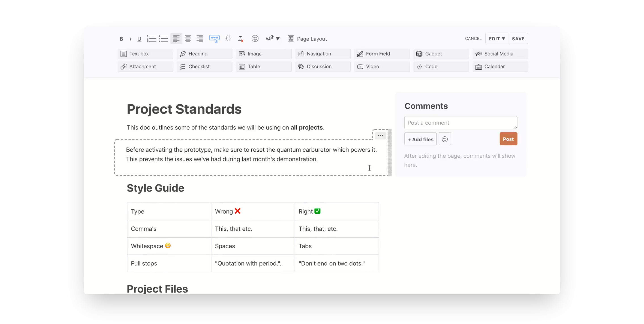Screen dimensions: 644x324
Task: Select the Right header cell
Action: click(337, 211)
